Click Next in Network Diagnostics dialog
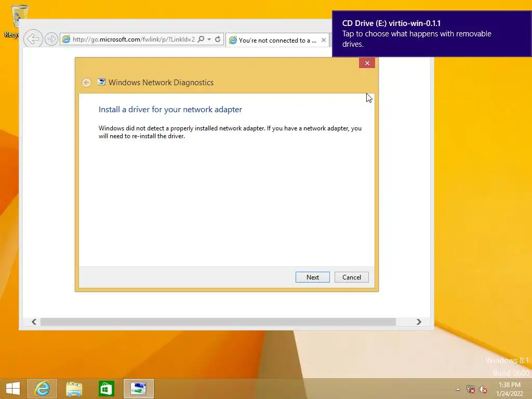The width and height of the screenshot is (532, 399). [312, 277]
